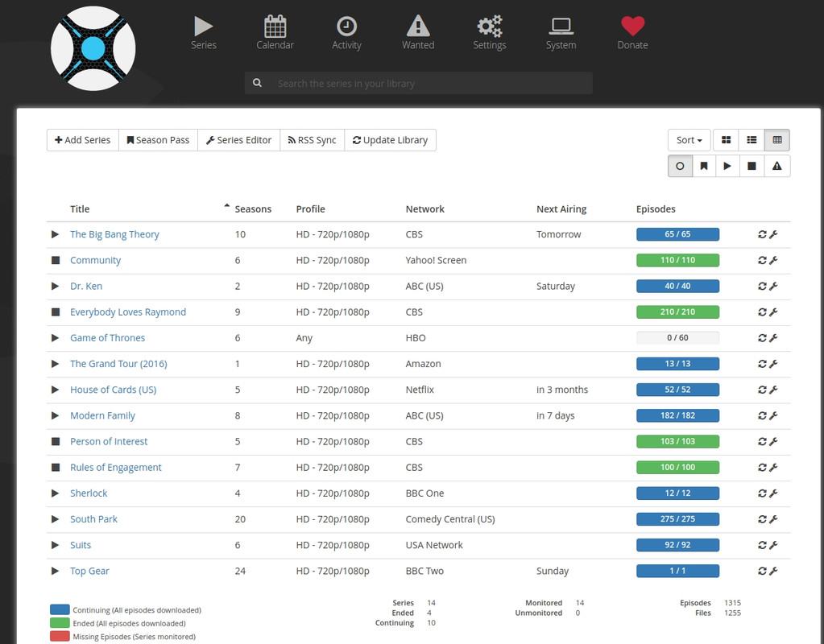Focus the library search field

point(432,83)
